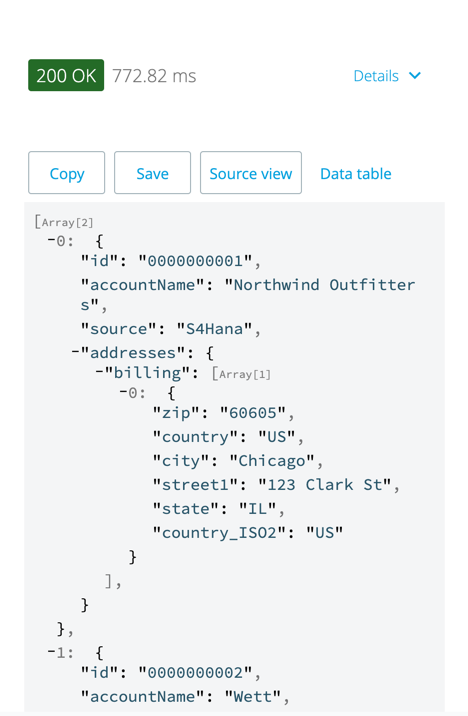Click the "street1" 123 Clark St value
Viewport: 468px width, 716px height.
[325, 484]
